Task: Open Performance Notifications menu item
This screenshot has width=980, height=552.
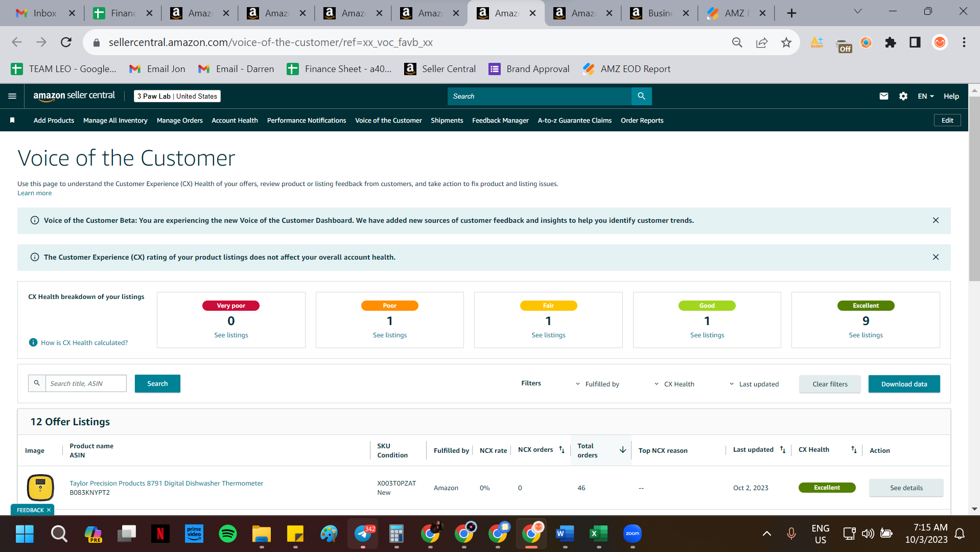Action: coord(306,120)
